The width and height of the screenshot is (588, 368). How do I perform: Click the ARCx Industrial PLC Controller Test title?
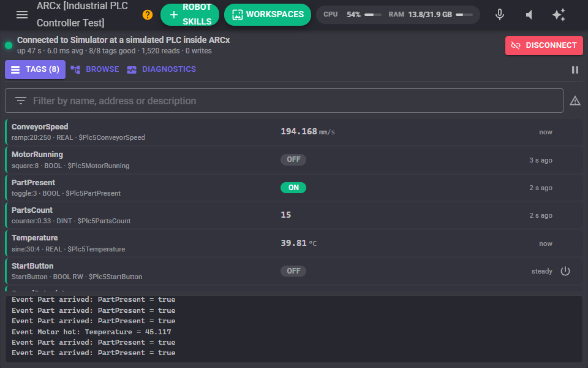[82, 15]
